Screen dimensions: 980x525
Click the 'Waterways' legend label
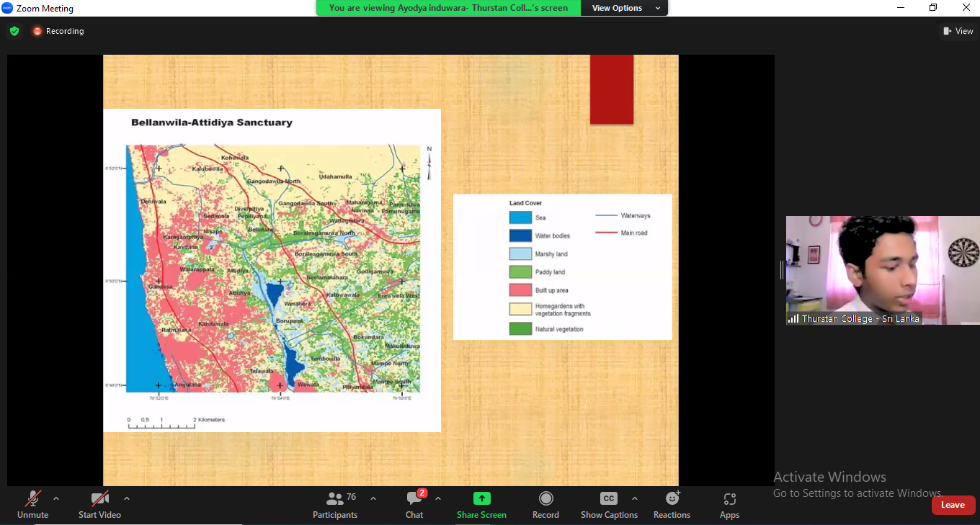point(636,215)
